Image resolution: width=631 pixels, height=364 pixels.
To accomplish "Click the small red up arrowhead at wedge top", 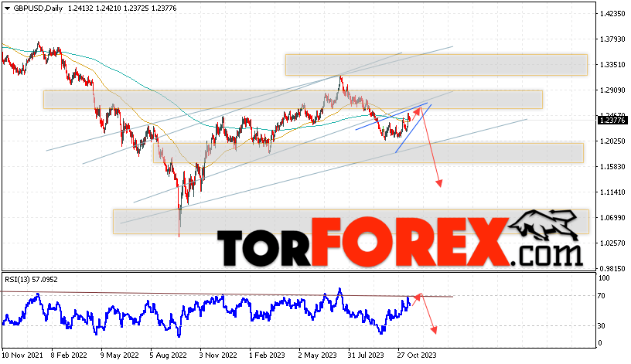I will (x=418, y=110).
